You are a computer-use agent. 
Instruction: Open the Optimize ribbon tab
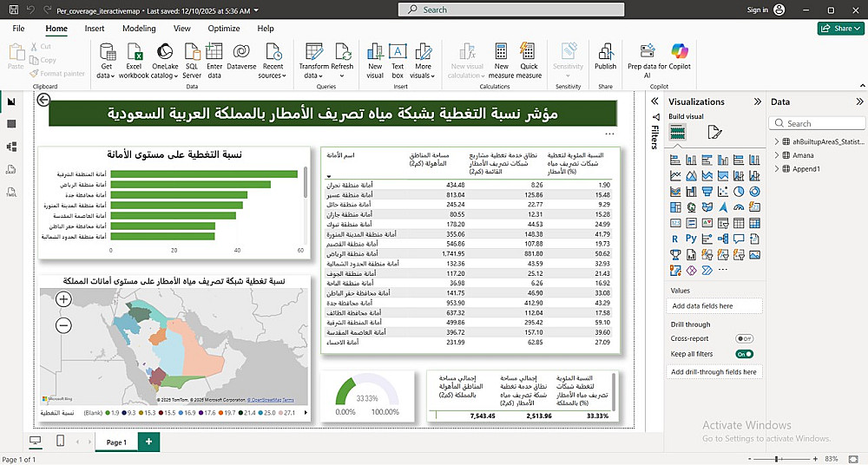pos(224,29)
